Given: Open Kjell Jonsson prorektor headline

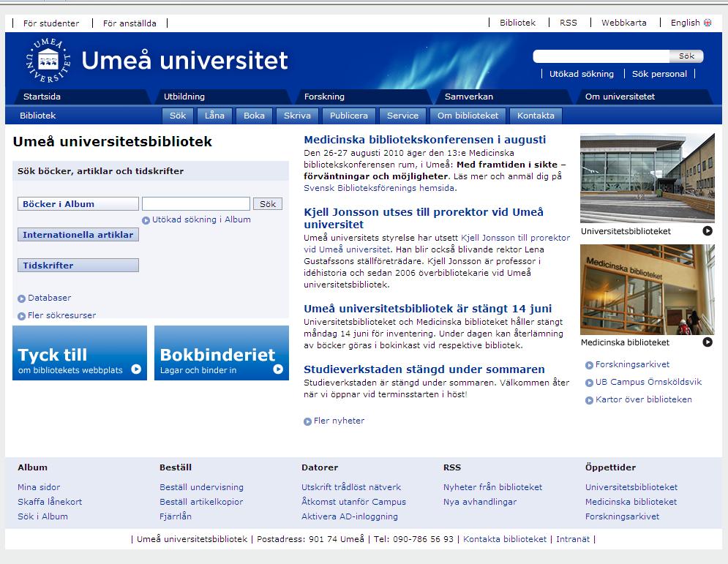Looking at the screenshot, I should pos(424,218).
